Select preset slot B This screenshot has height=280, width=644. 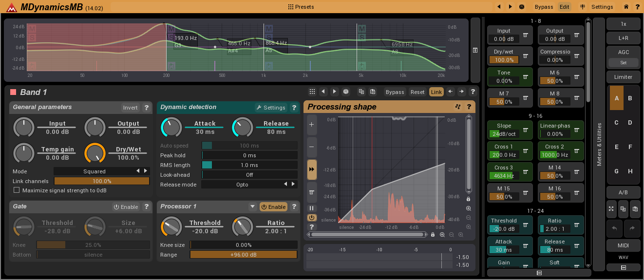630,98
